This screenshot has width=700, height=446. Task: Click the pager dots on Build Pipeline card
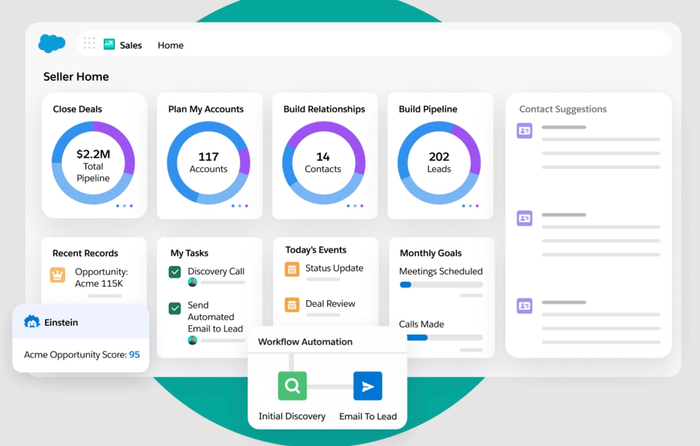[470, 206]
